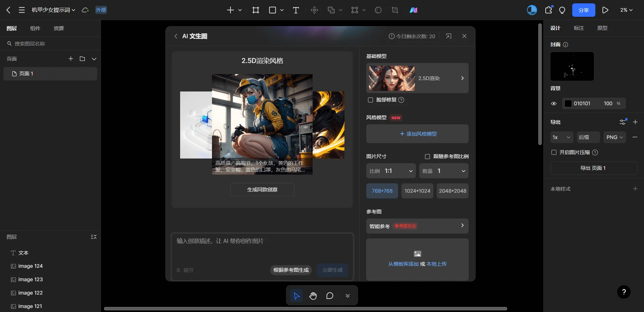This screenshot has height=312, width=644.
Task: Open the PNG export format dropdown
Action: tap(614, 137)
